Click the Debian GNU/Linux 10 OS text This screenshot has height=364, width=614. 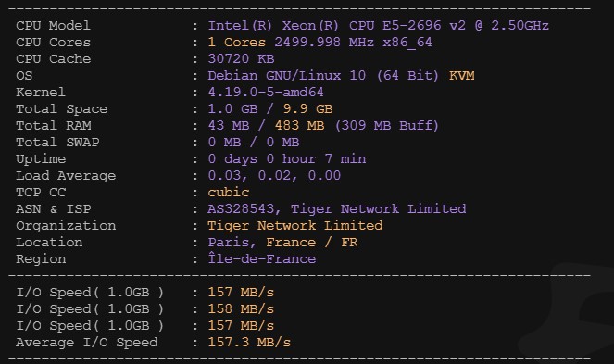tap(287, 75)
